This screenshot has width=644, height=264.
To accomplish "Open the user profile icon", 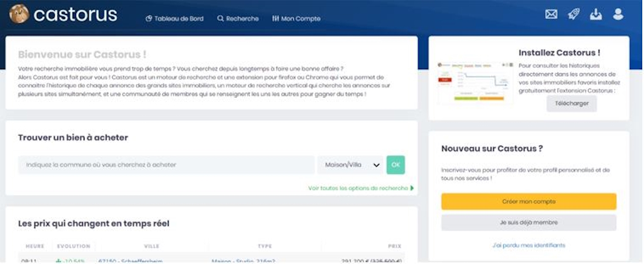I will 618,14.
